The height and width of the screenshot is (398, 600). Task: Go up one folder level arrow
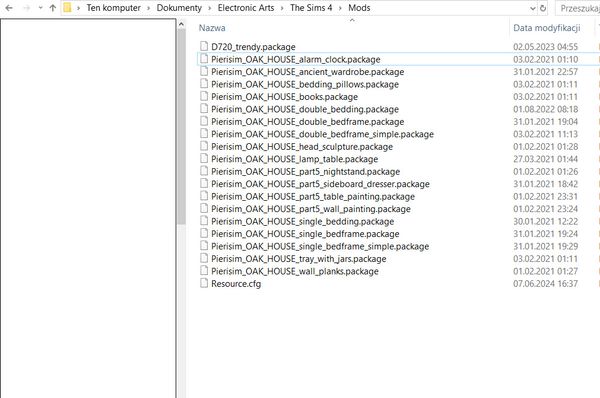pos(53,8)
